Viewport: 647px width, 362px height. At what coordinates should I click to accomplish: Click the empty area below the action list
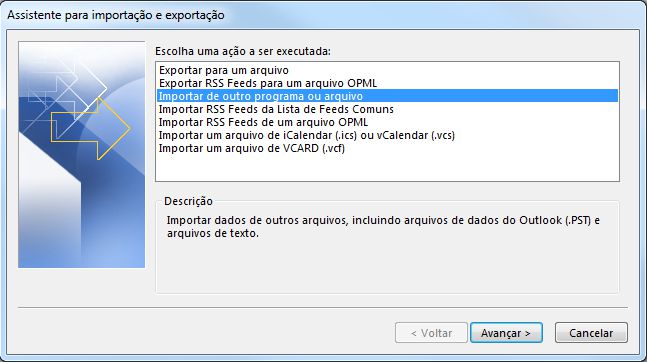point(387,168)
